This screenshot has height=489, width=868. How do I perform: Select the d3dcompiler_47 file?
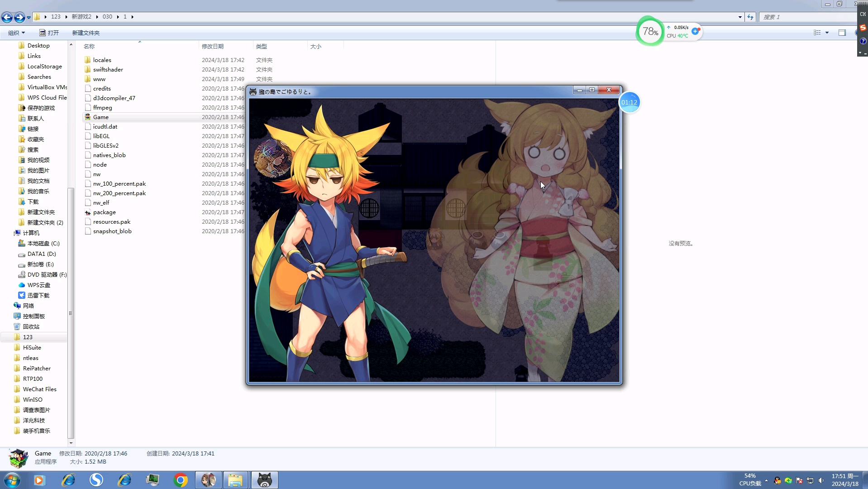(114, 98)
